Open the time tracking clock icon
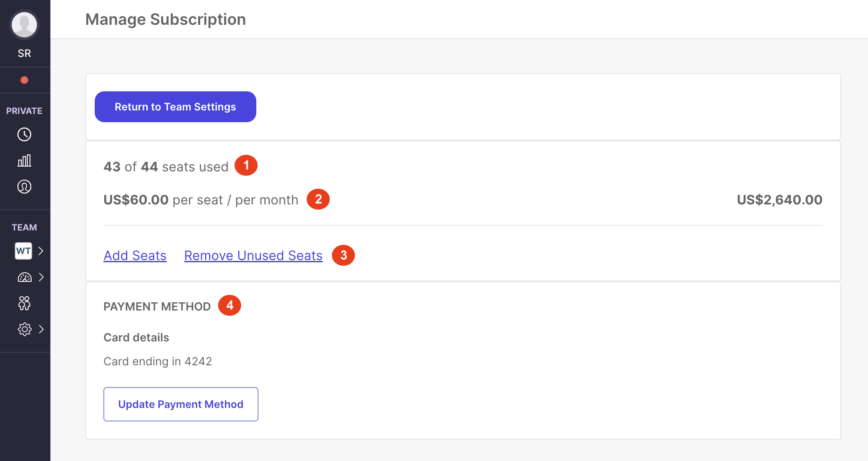The width and height of the screenshot is (868, 461). click(x=25, y=134)
